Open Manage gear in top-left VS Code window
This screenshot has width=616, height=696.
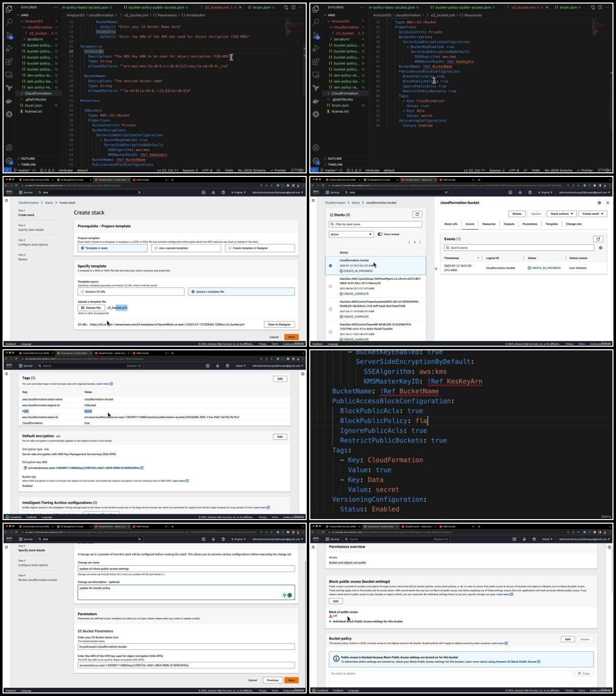9,161
